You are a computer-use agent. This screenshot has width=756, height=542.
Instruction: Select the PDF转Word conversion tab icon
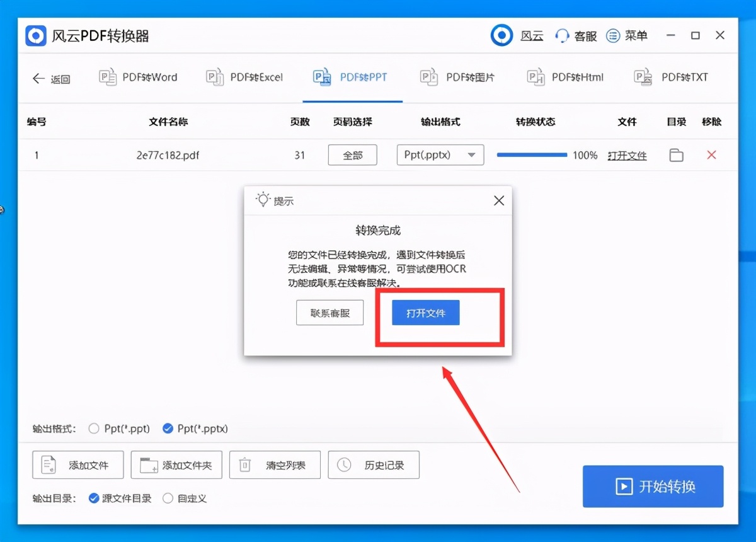[x=108, y=76]
